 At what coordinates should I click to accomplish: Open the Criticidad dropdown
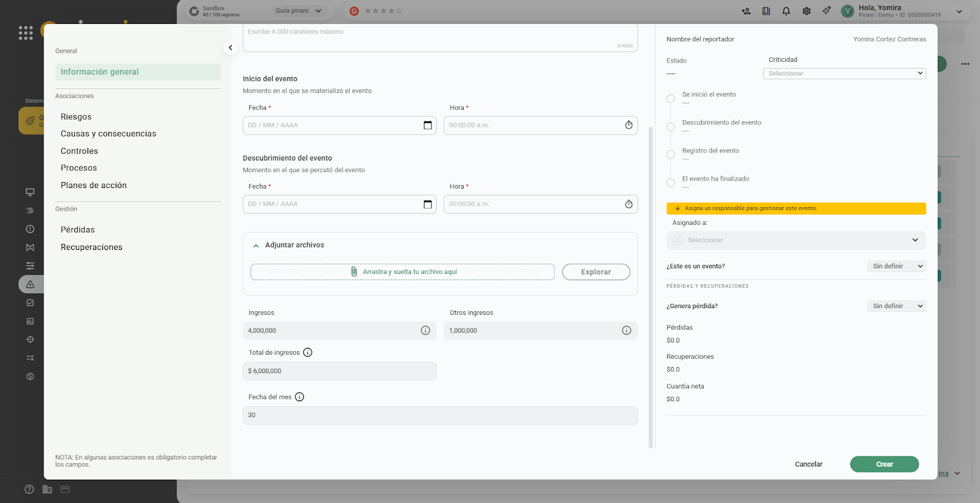pos(844,74)
